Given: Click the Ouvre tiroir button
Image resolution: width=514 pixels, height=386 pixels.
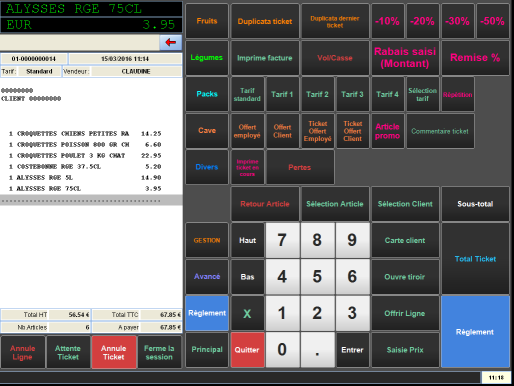Looking at the screenshot, I should tap(405, 277).
